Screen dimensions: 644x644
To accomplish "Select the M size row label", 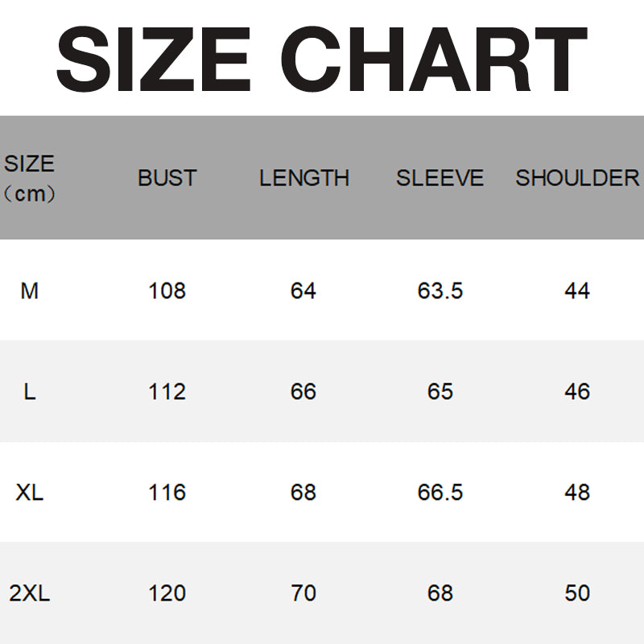I will click(30, 291).
